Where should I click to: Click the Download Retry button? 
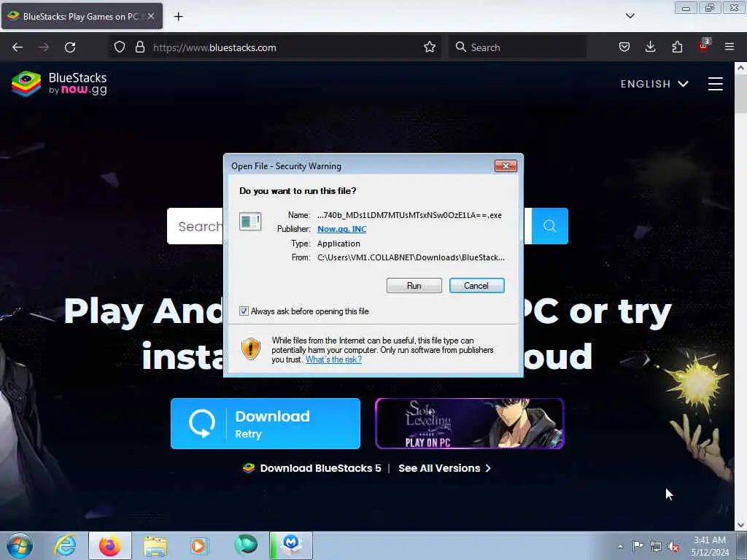(266, 424)
